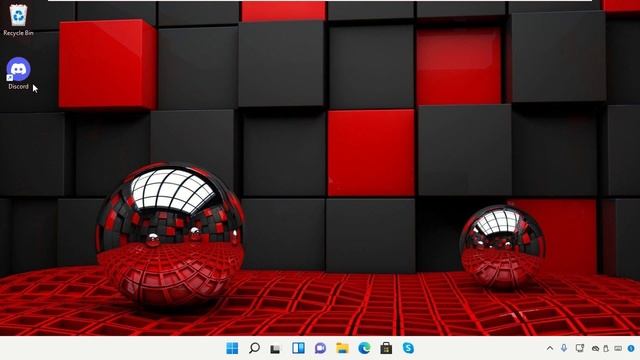Viewport: 640px width, 360px height.
Task: Click the "Recycle Bin" label text
Action: pyautogui.click(x=18, y=33)
